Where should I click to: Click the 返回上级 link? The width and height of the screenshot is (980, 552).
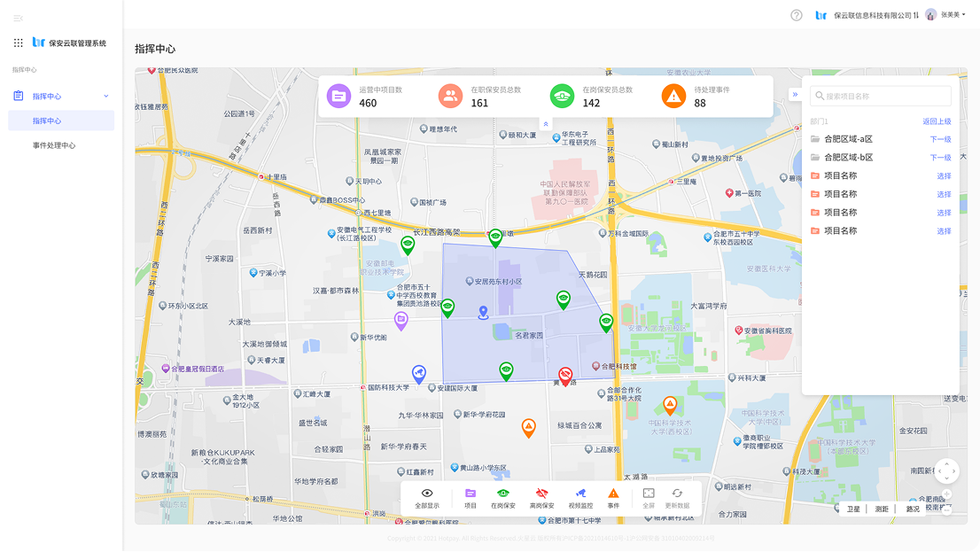coord(937,121)
